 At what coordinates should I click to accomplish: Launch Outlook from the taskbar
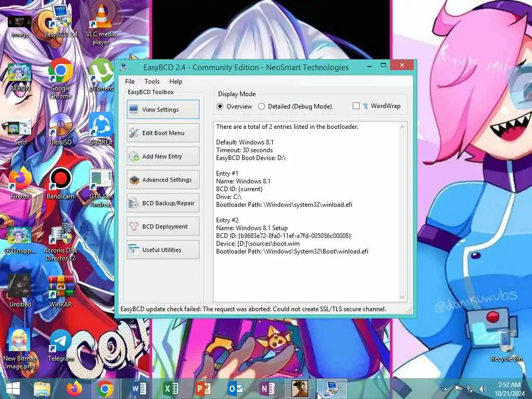[x=235, y=389]
